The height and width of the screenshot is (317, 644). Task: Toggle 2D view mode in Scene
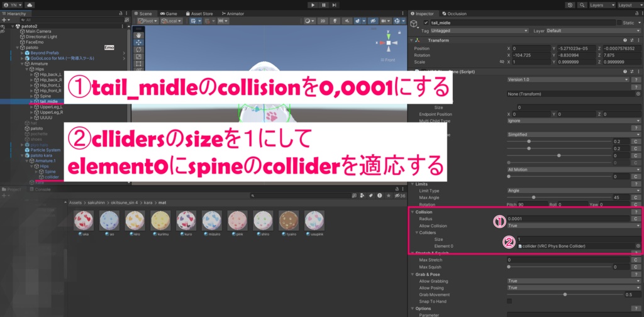(x=324, y=21)
